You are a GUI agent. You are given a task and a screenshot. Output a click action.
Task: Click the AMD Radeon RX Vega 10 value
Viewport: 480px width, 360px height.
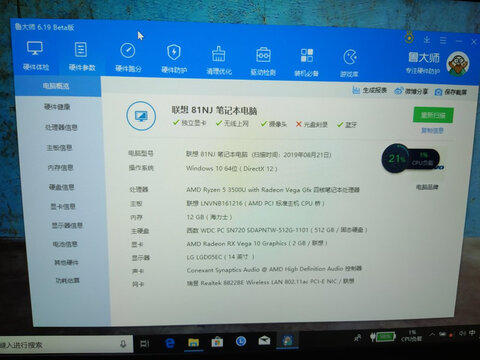(x=257, y=243)
